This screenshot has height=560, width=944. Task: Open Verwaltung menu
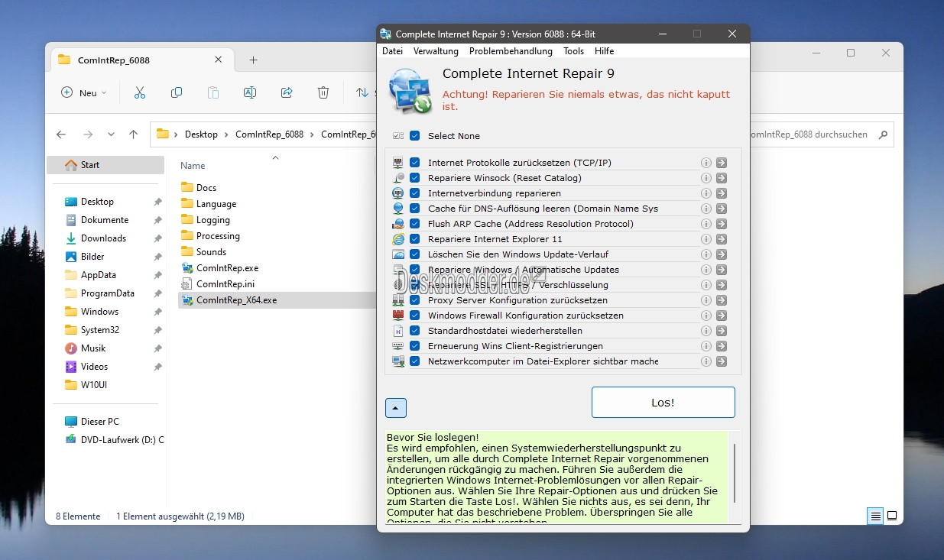pyautogui.click(x=436, y=51)
